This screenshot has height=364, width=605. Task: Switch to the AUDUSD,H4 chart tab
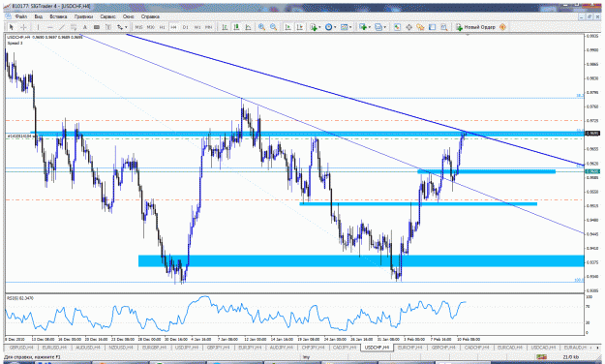87,348
